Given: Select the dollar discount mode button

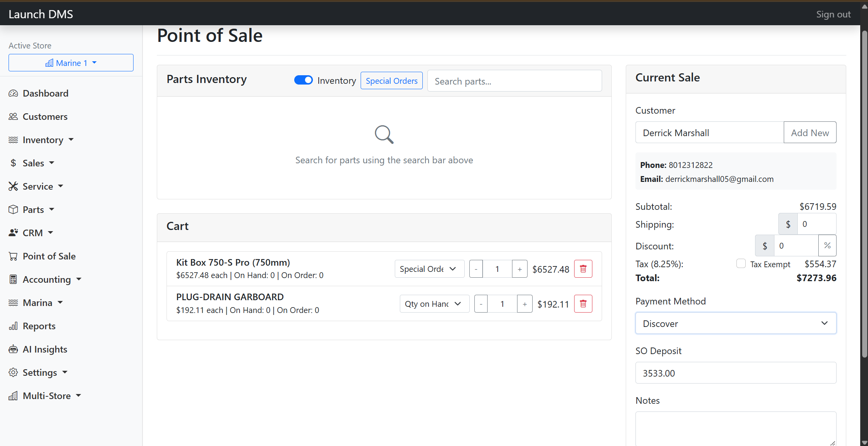Looking at the screenshot, I should pos(765,245).
